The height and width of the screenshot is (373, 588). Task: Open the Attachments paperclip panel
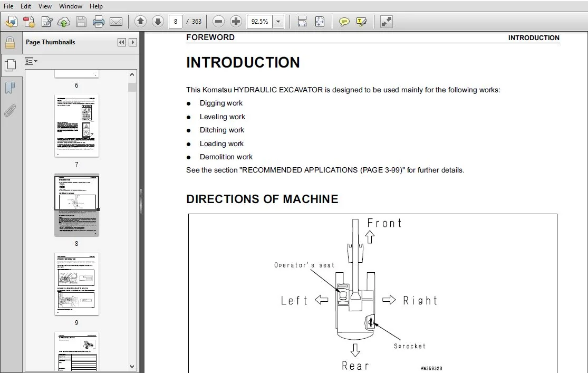coord(10,111)
